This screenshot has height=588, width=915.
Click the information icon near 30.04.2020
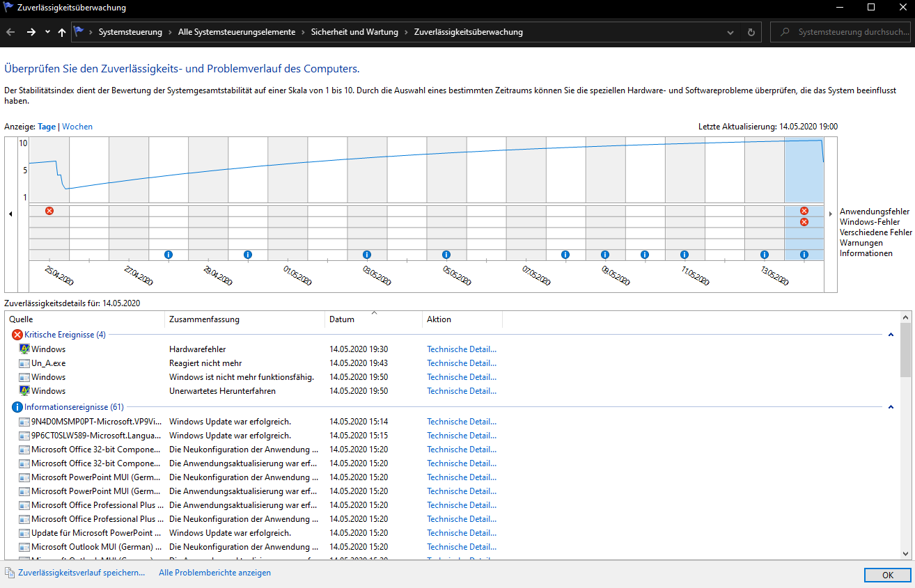click(x=248, y=255)
